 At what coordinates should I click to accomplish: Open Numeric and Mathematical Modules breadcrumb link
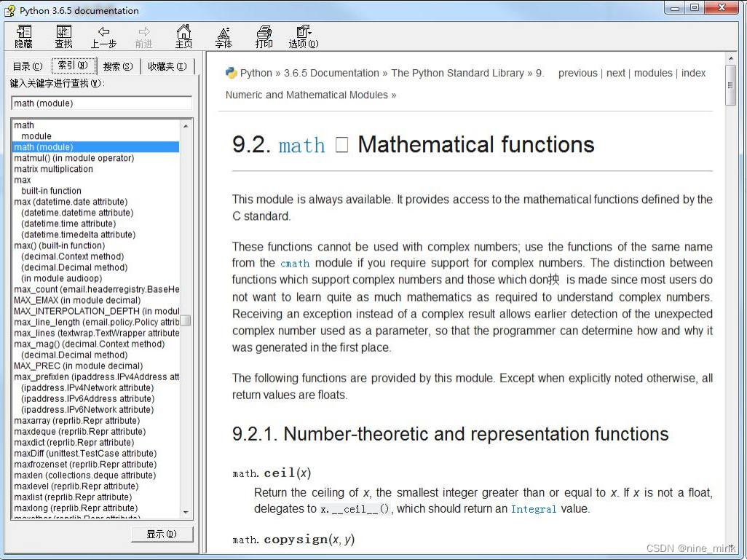307,95
